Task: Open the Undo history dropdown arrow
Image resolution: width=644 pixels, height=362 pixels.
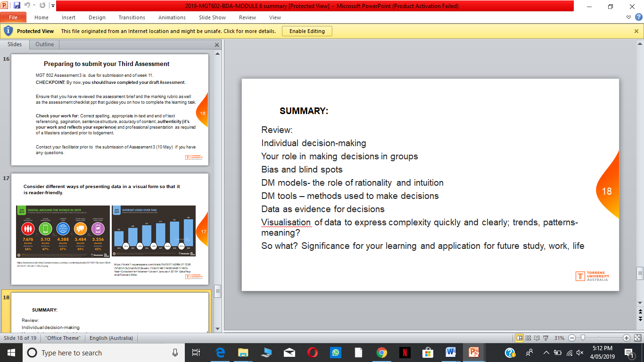Action: pyautogui.click(x=34, y=6)
